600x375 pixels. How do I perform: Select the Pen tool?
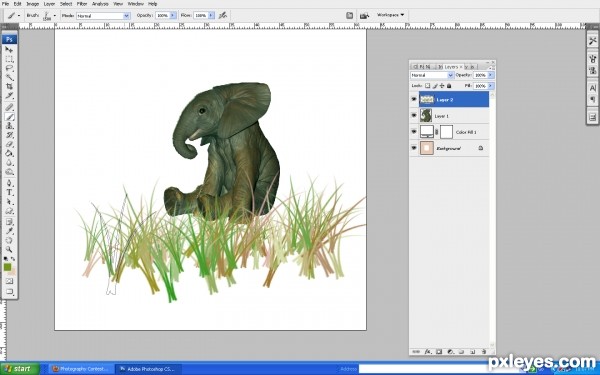pyautogui.click(x=9, y=183)
